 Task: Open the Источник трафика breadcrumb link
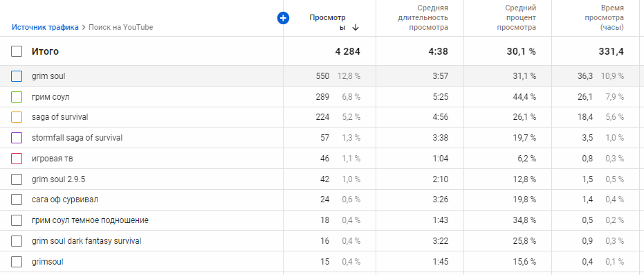click(x=45, y=28)
